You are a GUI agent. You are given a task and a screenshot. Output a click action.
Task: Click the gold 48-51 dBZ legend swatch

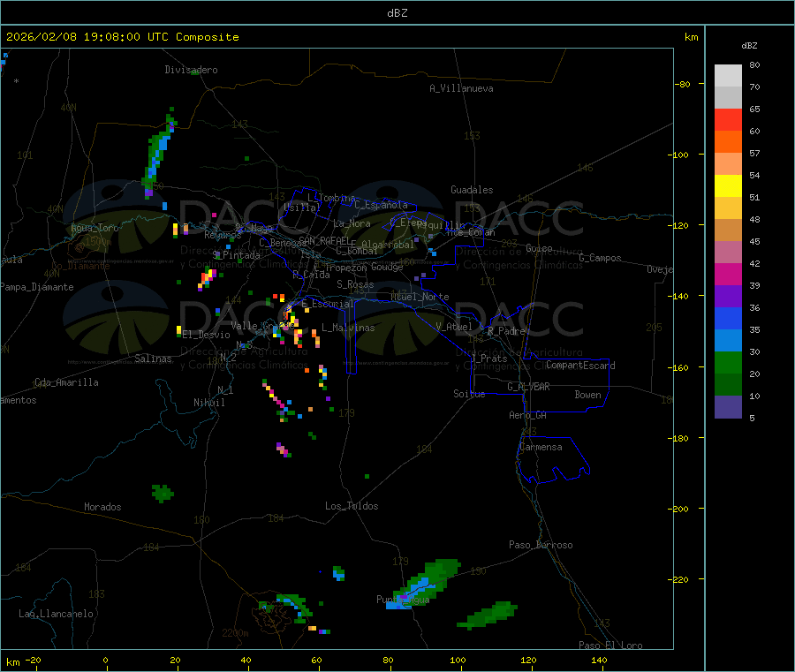[x=728, y=208]
